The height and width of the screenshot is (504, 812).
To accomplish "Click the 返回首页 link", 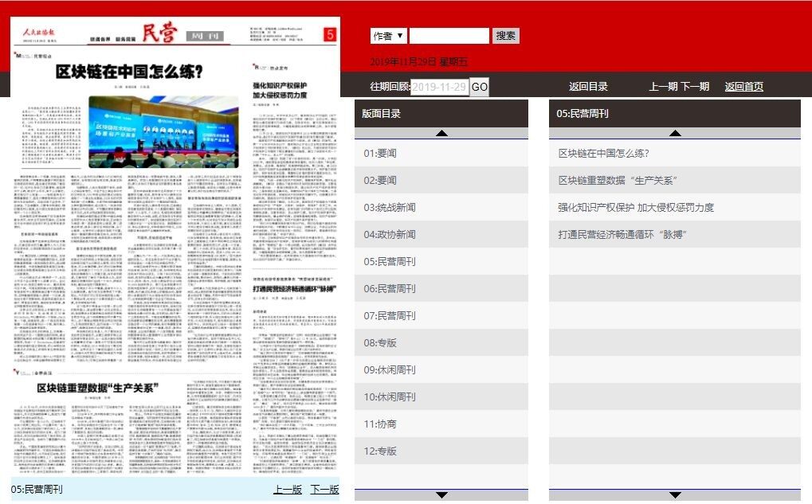I will coord(743,87).
